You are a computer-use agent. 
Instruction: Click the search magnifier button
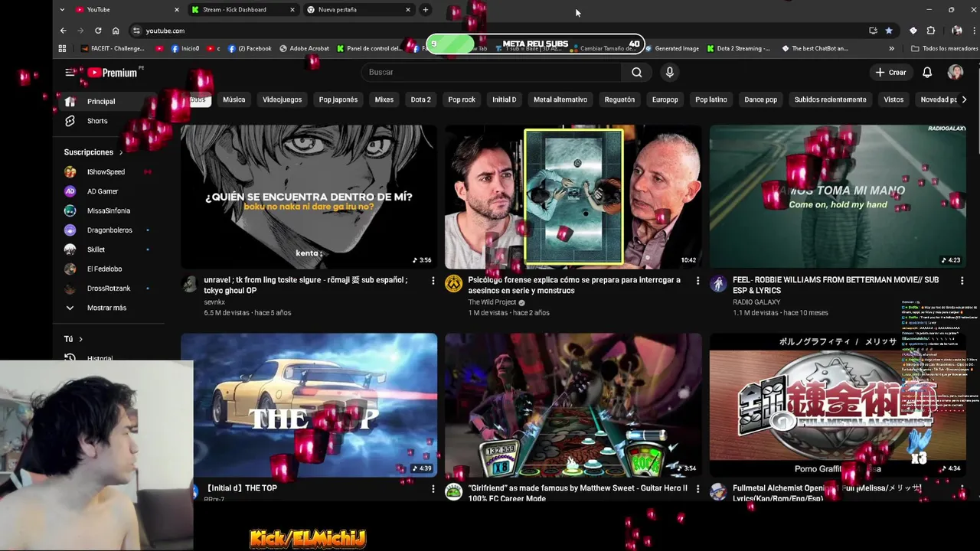coord(636,72)
